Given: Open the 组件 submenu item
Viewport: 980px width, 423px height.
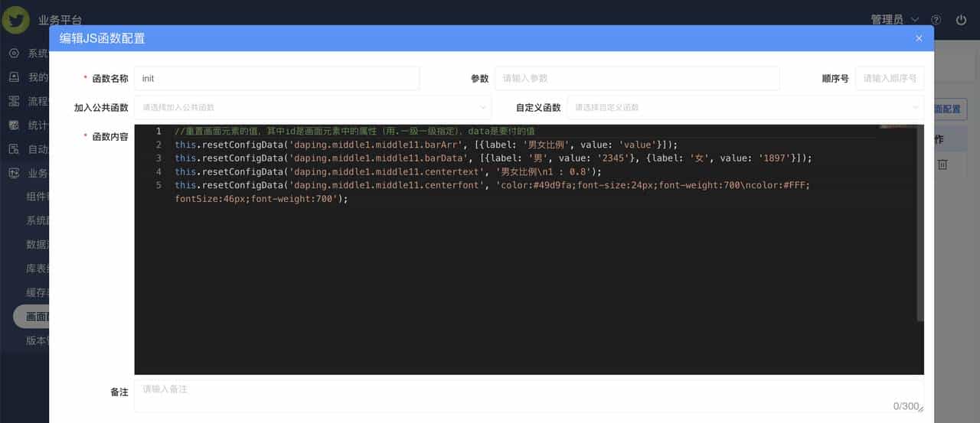Looking at the screenshot, I should point(37,197).
